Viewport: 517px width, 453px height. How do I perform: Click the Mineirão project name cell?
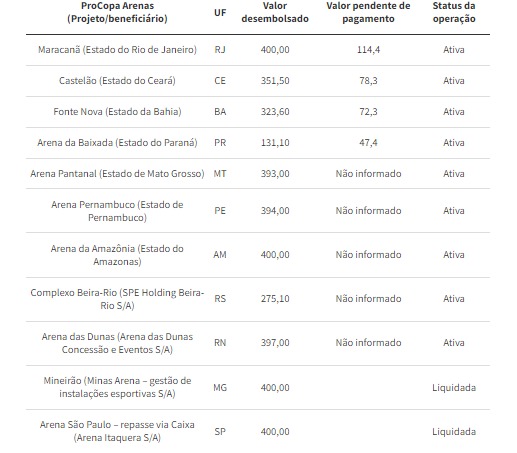[x=117, y=387]
